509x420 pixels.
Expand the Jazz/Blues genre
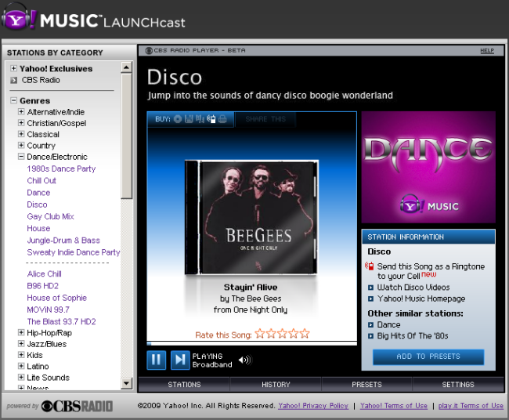(x=21, y=344)
